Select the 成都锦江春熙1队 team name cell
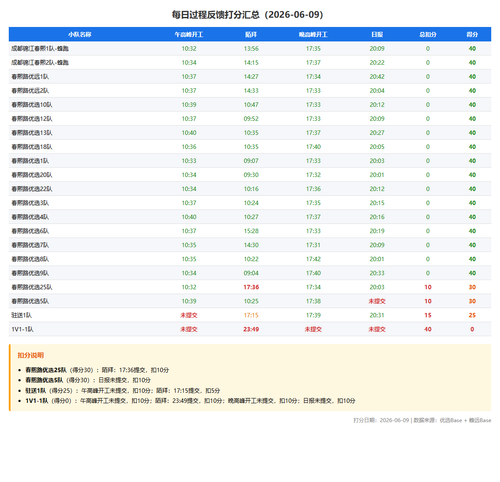This screenshot has width=500, height=482. pyautogui.click(x=40, y=49)
